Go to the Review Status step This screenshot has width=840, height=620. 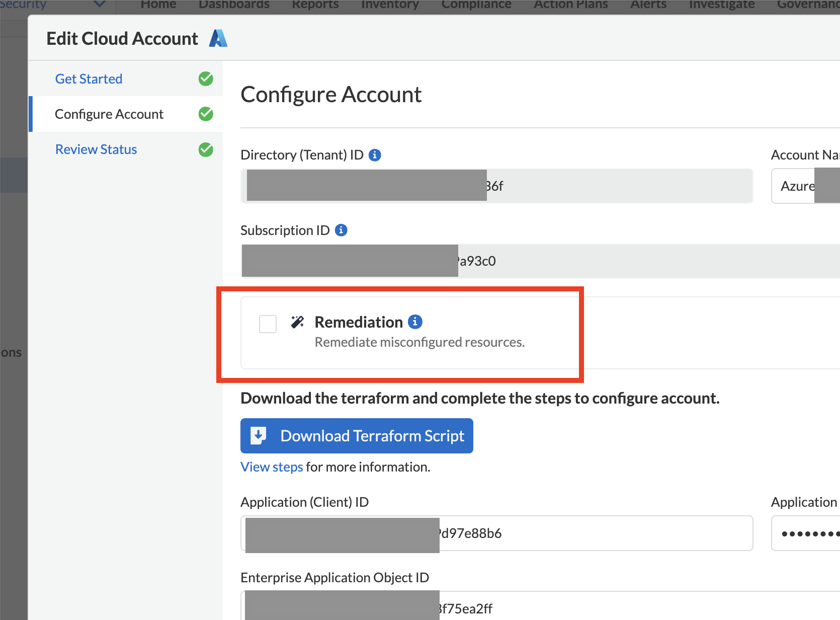coord(96,149)
